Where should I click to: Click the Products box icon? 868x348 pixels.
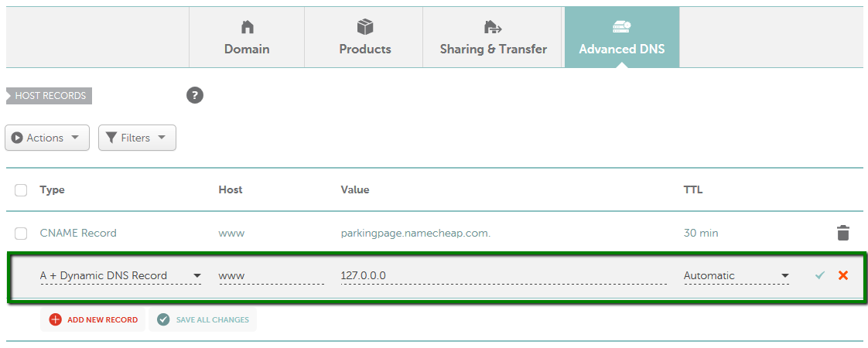(x=365, y=26)
